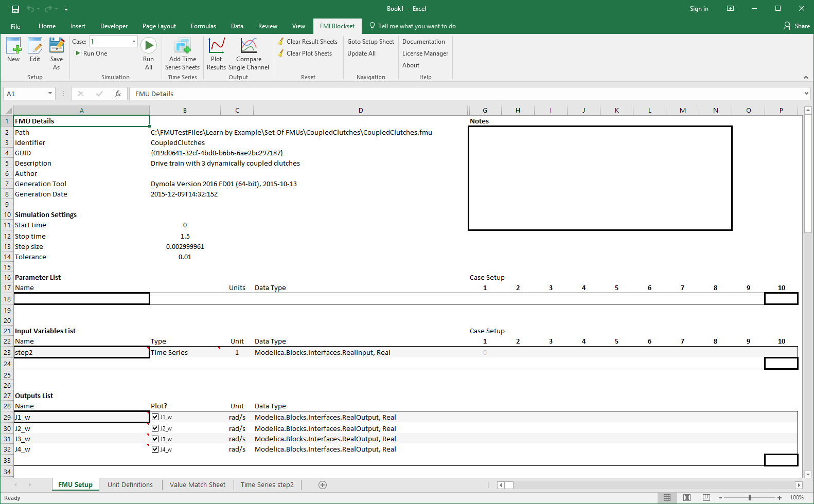Screen dimensions: 814x504
Task: Click the Notes text box
Action: (x=600, y=178)
